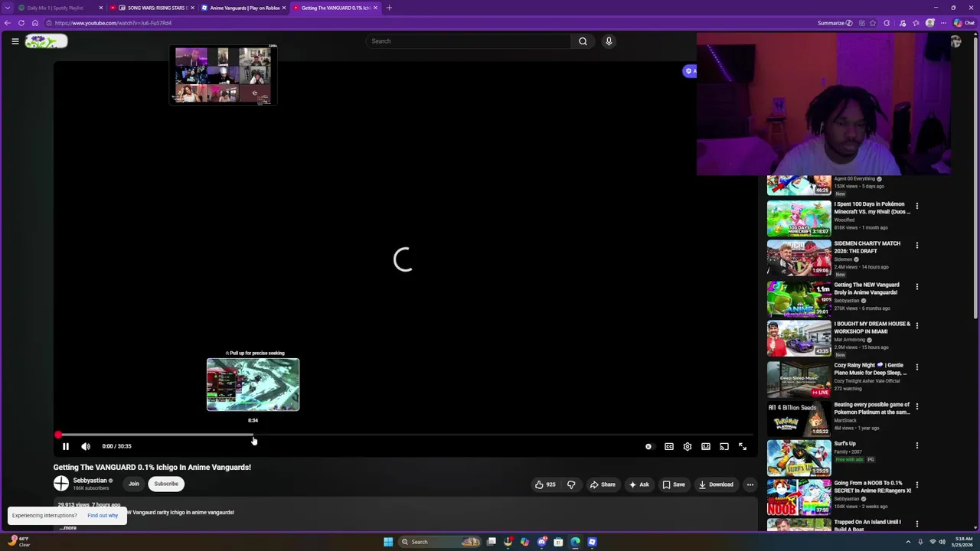Reload the page with refresh icon
Image resolution: width=980 pixels, height=551 pixels.
pos(21,23)
